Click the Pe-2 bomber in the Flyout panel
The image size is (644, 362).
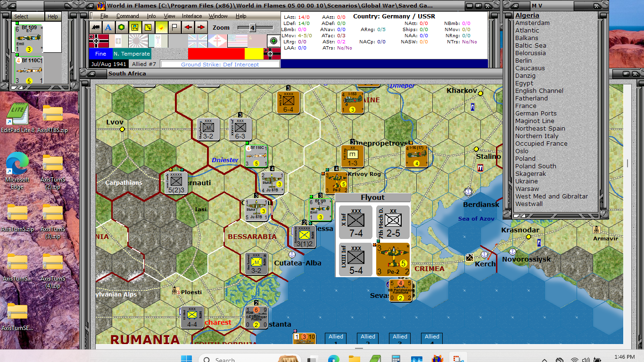click(x=393, y=259)
